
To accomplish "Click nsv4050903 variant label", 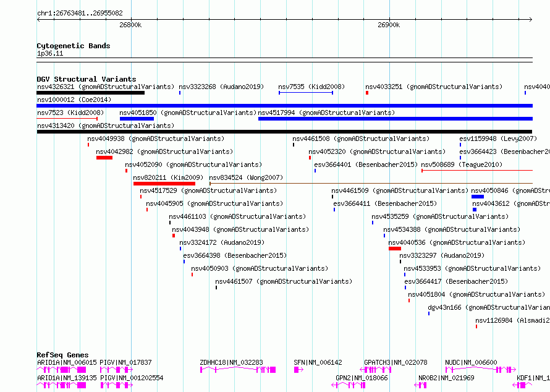I will tap(260, 268).
